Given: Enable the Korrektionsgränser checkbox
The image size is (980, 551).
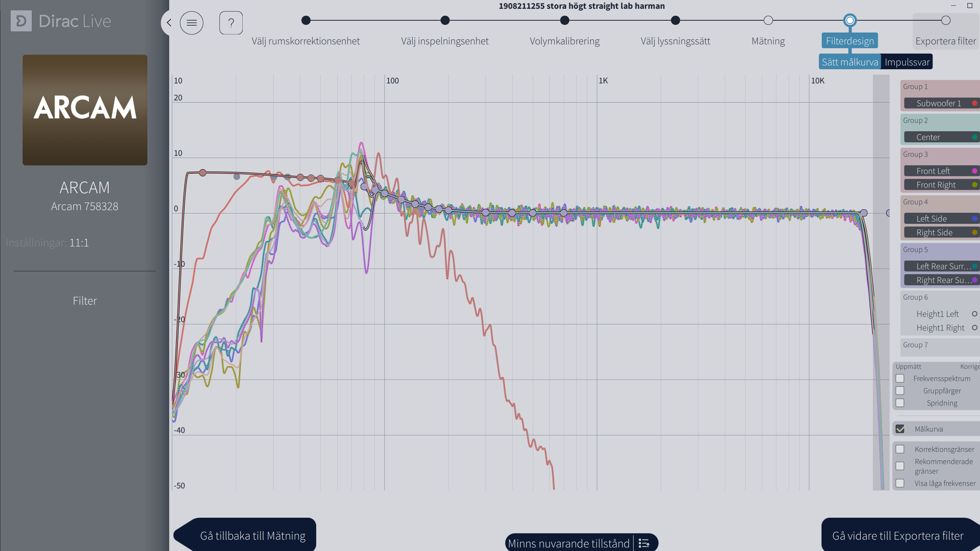Looking at the screenshot, I should pos(900,449).
